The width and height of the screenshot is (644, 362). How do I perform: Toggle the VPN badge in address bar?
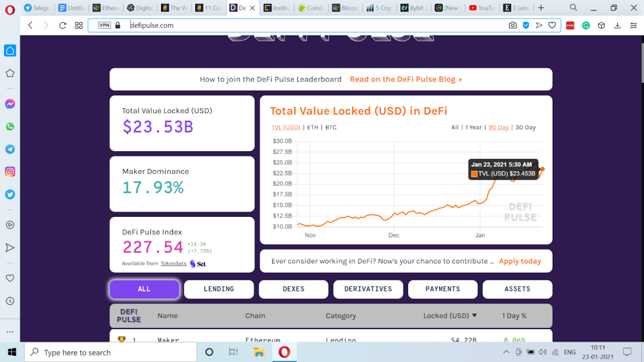[104, 25]
